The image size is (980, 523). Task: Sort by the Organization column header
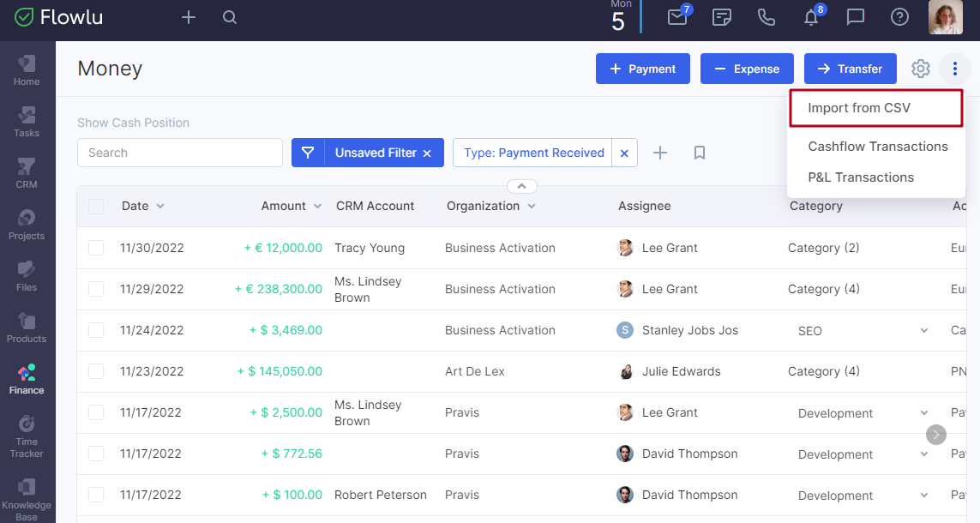coord(491,207)
